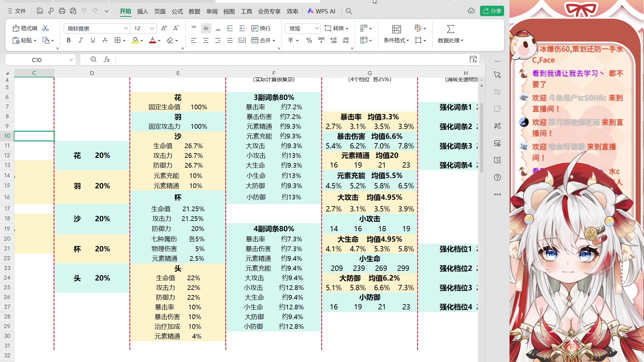Open the font name dropdown 微软雅黑
The height and width of the screenshot is (362, 644).
[x=126, y=28]
